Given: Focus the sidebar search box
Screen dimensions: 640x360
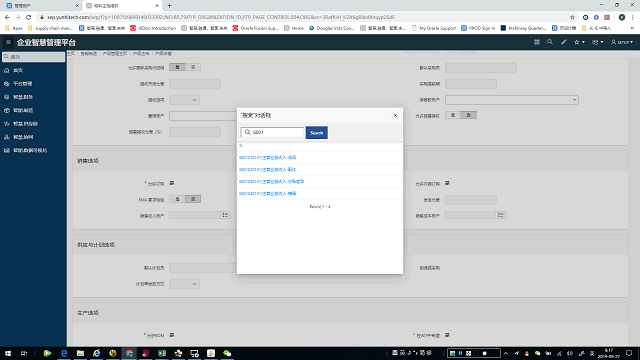Looking at the screenshot, I should point(33,57).
